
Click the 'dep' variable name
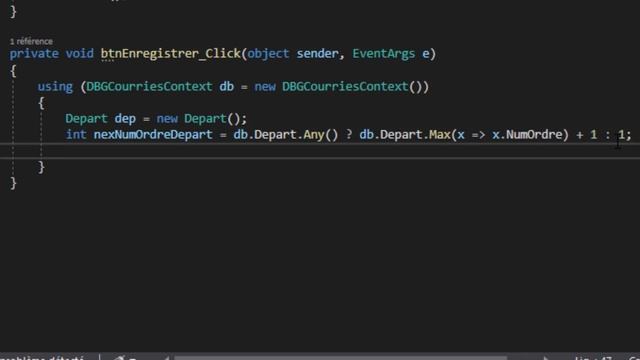pyautogui.click(x=125, y=119)
